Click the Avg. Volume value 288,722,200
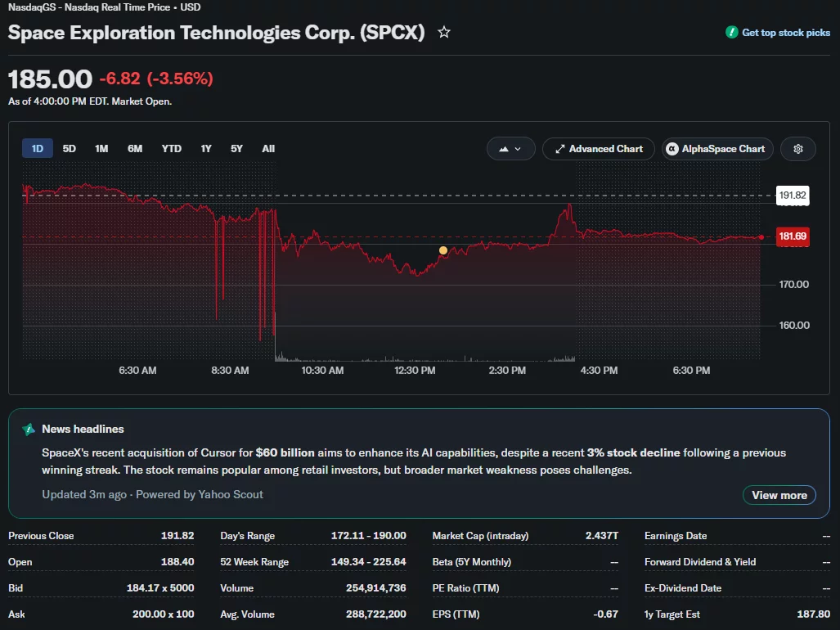This screenshot has height=630, width=840. 376,614
